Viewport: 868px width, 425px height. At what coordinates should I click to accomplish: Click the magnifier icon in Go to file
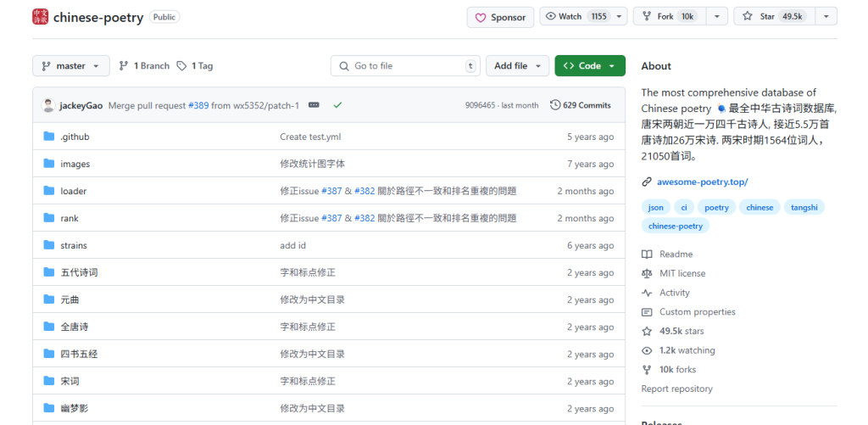tap(344, 66)
